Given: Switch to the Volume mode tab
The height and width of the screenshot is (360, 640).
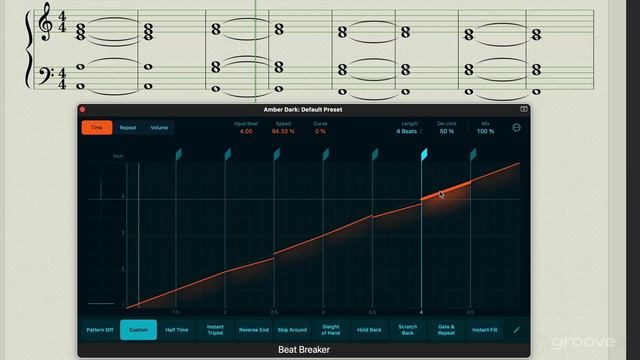Looking at the screenshot, I should [159, 127].
